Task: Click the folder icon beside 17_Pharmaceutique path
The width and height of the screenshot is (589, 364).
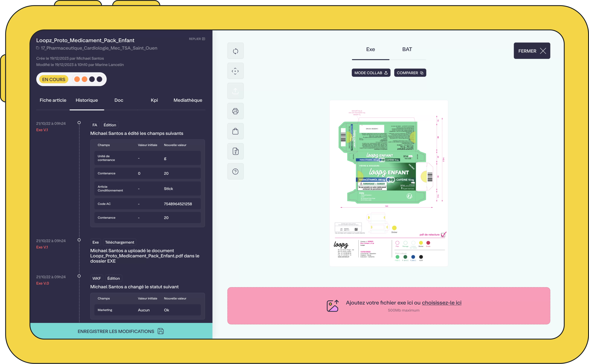Action: click(38, 48)
